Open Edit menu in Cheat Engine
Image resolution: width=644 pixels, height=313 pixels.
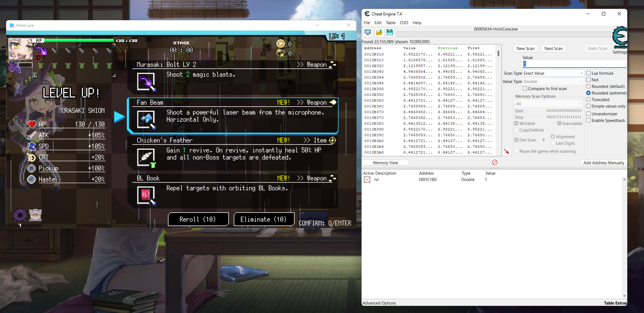point(378,23)
